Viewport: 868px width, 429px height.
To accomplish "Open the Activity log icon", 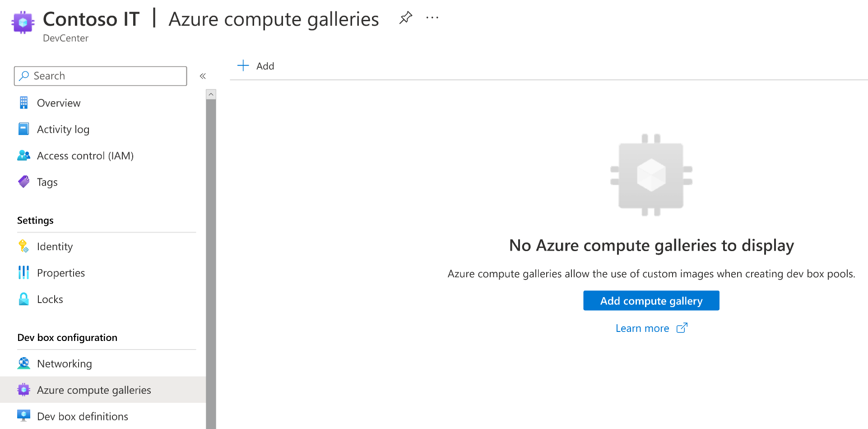I will (23, 129).
